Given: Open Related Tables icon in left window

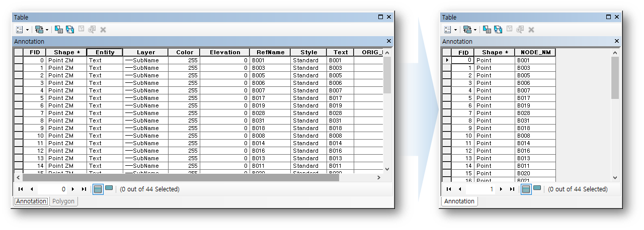Looking at the screenshot, I should (39, 30).
